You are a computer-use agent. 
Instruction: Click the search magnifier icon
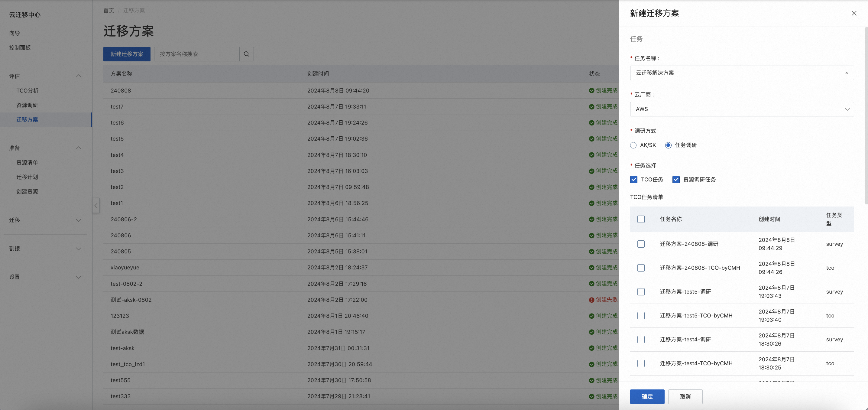click(x=246, y=54)
